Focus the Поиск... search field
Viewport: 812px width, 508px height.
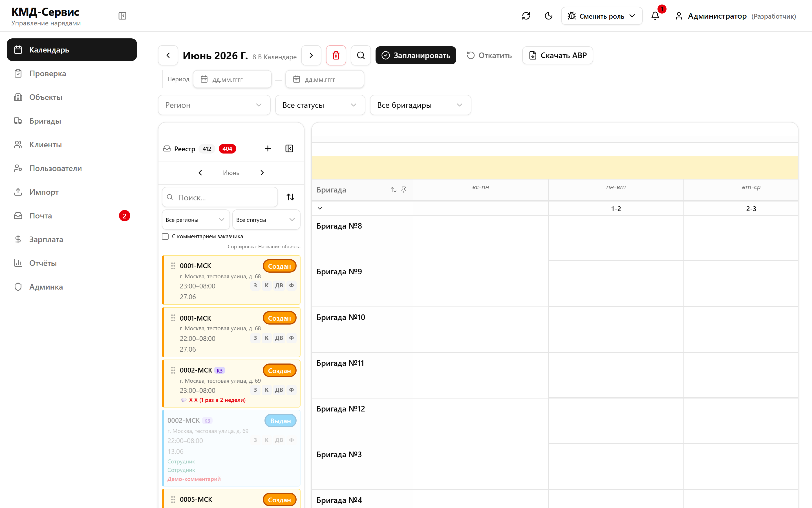pos(220,197)
